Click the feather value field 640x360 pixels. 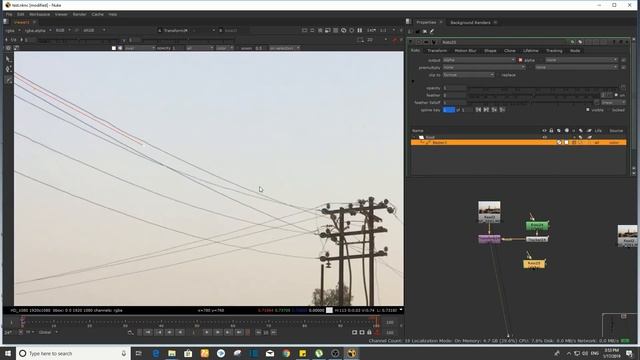coord(454,95)
